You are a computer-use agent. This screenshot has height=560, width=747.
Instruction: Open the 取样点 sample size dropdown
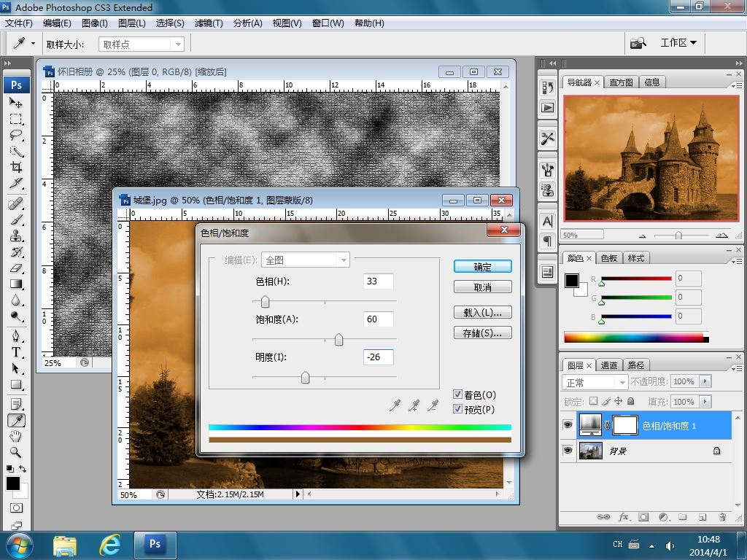[x=178, y=44]
